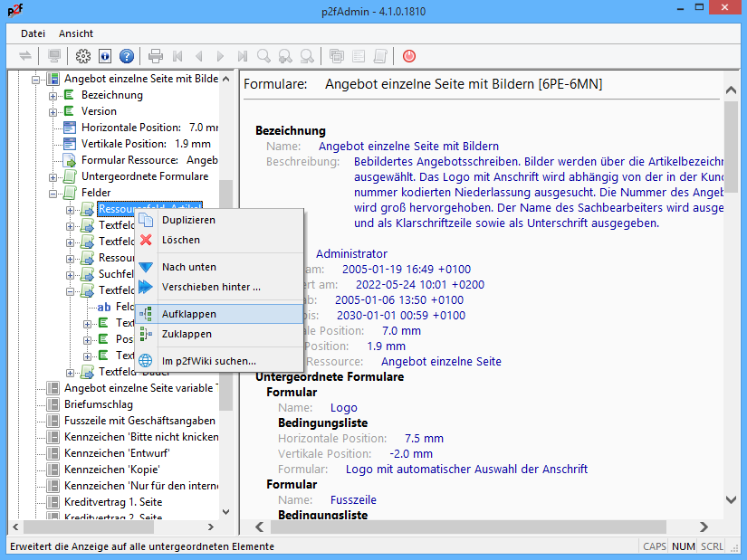
Task: Click the printer icon in the toolbar
Action: click(156, 55)
